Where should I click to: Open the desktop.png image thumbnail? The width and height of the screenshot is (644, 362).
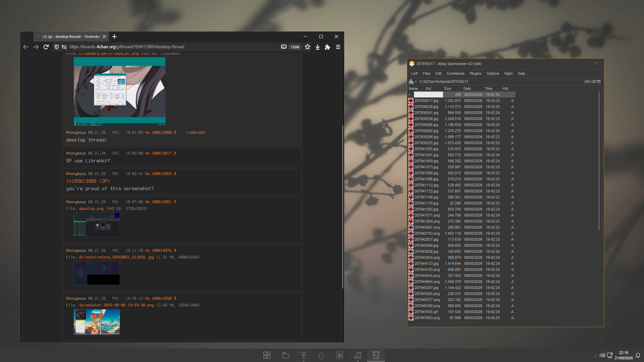pyautogui.click(x=97, y=225)
